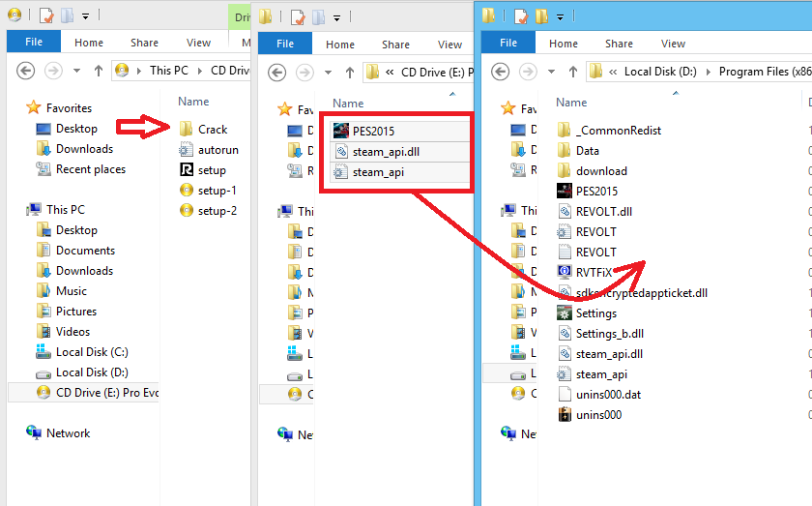812x506 pixels.
Task: Select PES2015 application in right window
Action: point(588,191)
